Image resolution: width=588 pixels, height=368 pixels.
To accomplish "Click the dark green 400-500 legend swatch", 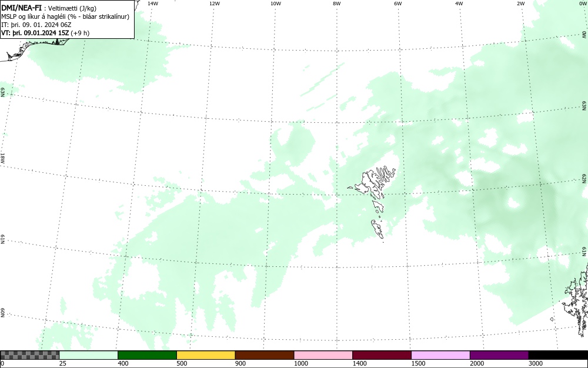I will [147, 355].
